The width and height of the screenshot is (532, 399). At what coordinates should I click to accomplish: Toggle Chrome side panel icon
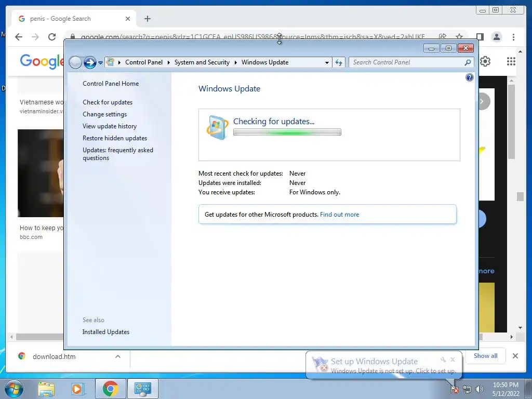(480, 37)
